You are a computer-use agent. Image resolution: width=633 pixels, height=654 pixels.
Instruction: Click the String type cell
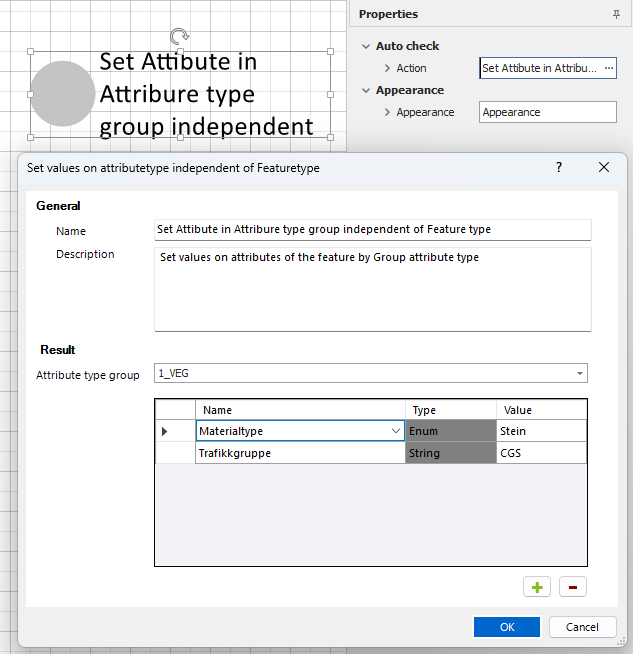[451, 453]
